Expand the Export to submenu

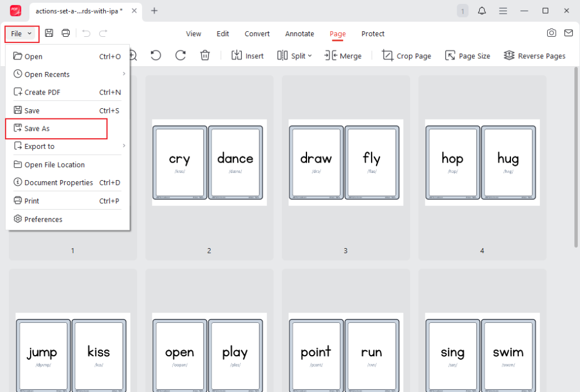(67, 147)
